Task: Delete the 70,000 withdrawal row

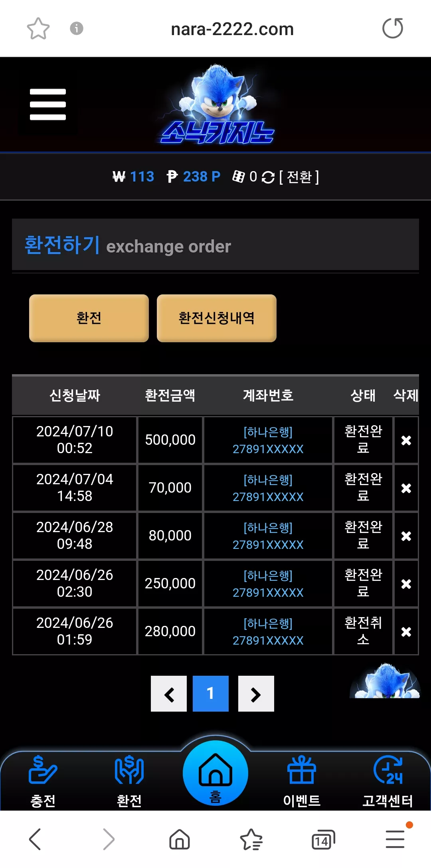Action: pos(406,488)
